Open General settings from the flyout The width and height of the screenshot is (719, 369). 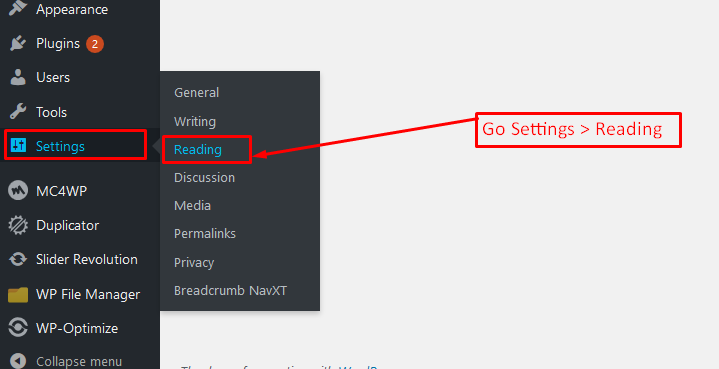[x=196, y=93]
